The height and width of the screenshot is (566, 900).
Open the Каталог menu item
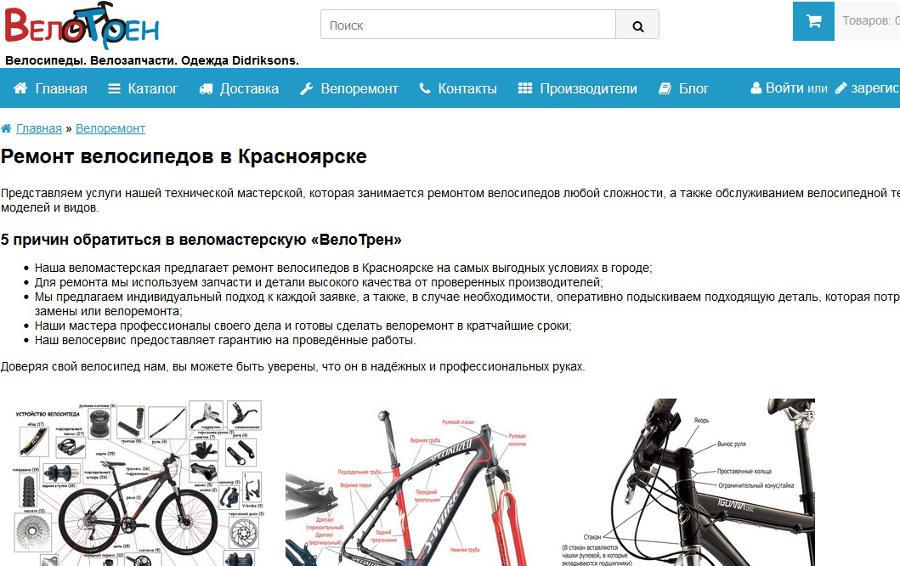[x=152, y=89]
